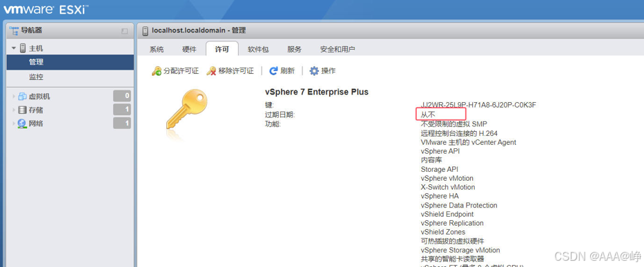Viewport: 644px width, 267px height.
Task: Select the 主机 label in the navigator
Action: click(x=36, y=48)
